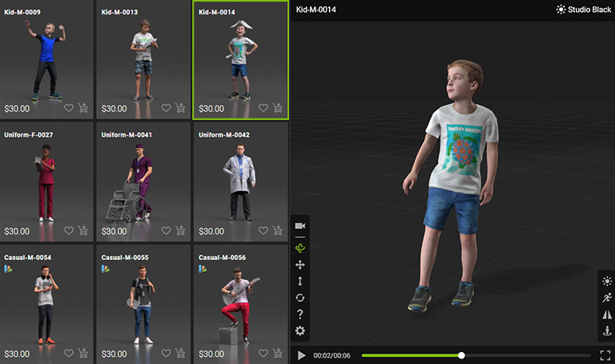Viewport: 615px width, 364px height.
Task: Enter fullscreen viewer mode
Action: click(x=605, y=355)
